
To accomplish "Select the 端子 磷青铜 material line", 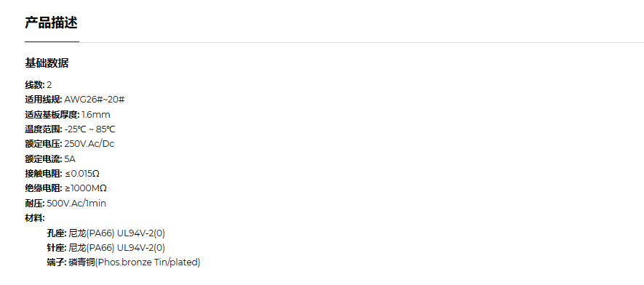I will (x=123, y=262).
